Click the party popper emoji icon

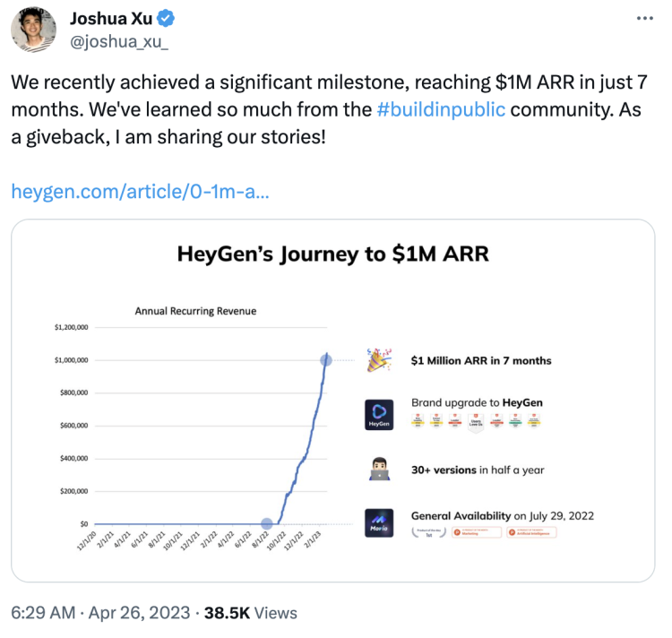(379, 360)
